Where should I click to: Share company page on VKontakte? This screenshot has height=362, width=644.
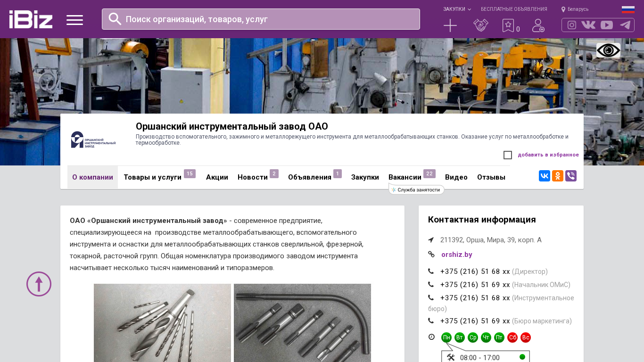545,176
